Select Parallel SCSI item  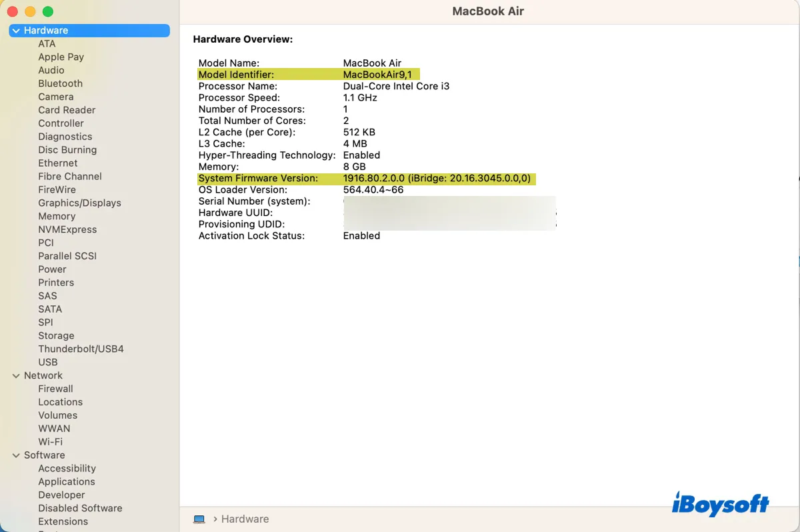coord(67,256)
